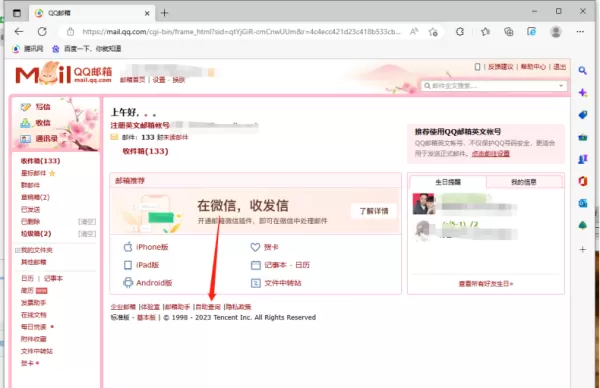Open the mail search dropdown arrow
Image resolution: width=600 pixels, height=388 pixels.
[561, 86]
